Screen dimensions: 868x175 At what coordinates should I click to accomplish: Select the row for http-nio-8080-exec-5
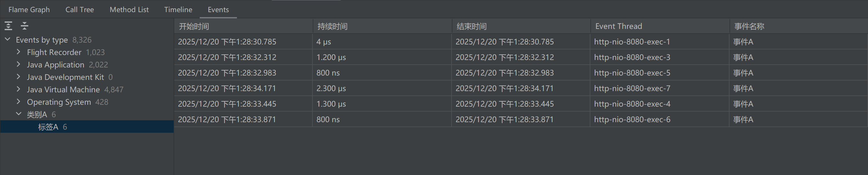click(632, 73)
